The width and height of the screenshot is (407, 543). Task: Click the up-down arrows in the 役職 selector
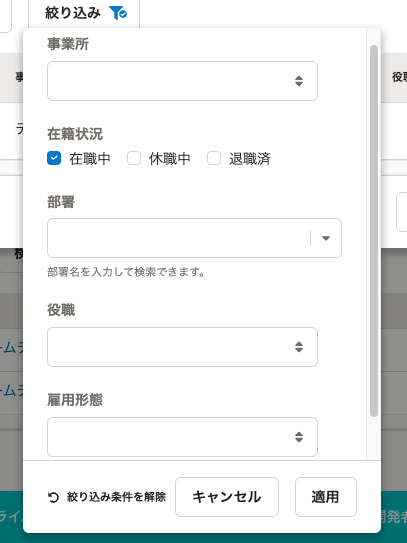click(x=299, y=347)
